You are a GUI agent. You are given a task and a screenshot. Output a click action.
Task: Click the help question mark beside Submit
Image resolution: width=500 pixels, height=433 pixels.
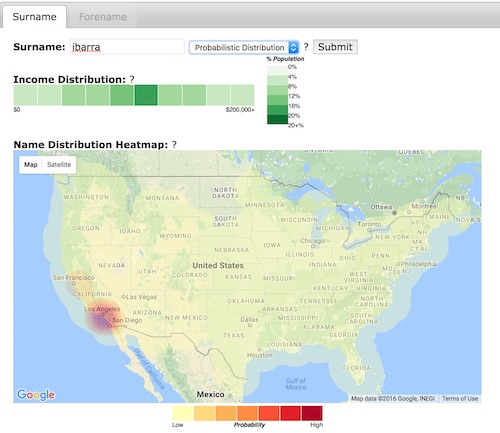306,47
